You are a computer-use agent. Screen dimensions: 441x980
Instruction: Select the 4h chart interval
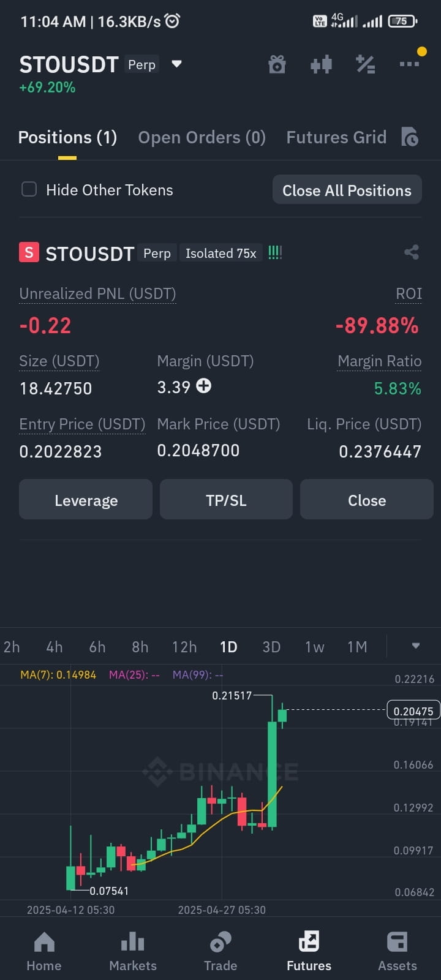coord(55,647)
